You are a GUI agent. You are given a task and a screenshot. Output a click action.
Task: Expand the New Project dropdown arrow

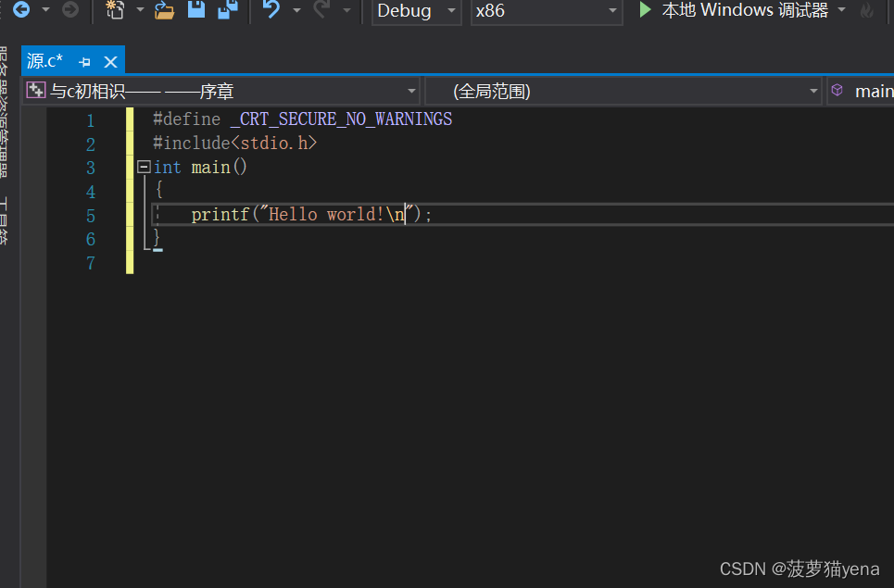[140, 9]
